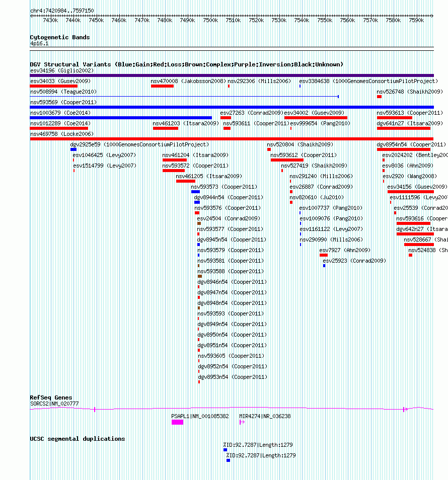Click the nsv593612 (Cooper2011) red bar
This screenshot has width=448, height=480.
287,160
